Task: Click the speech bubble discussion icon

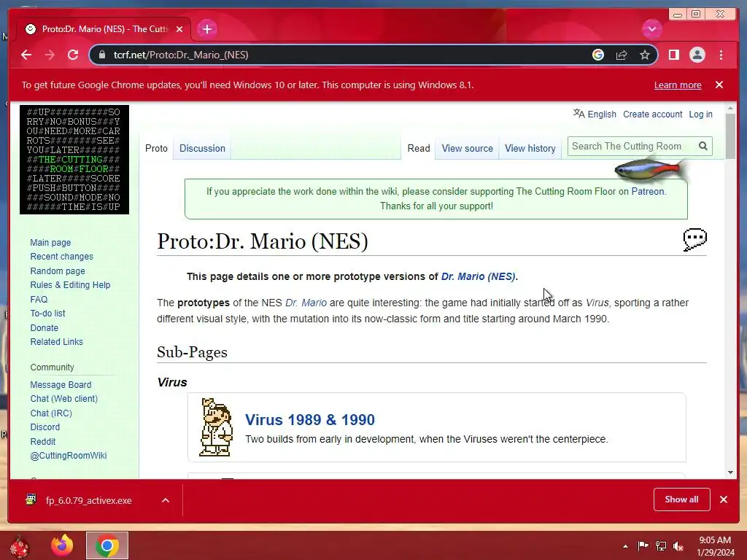Action: pyautogui.click(x=694, y=239)
